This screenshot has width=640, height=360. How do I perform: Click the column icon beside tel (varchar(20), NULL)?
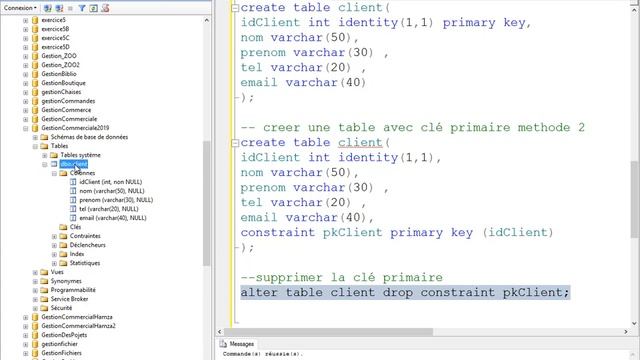pos(73,209)
